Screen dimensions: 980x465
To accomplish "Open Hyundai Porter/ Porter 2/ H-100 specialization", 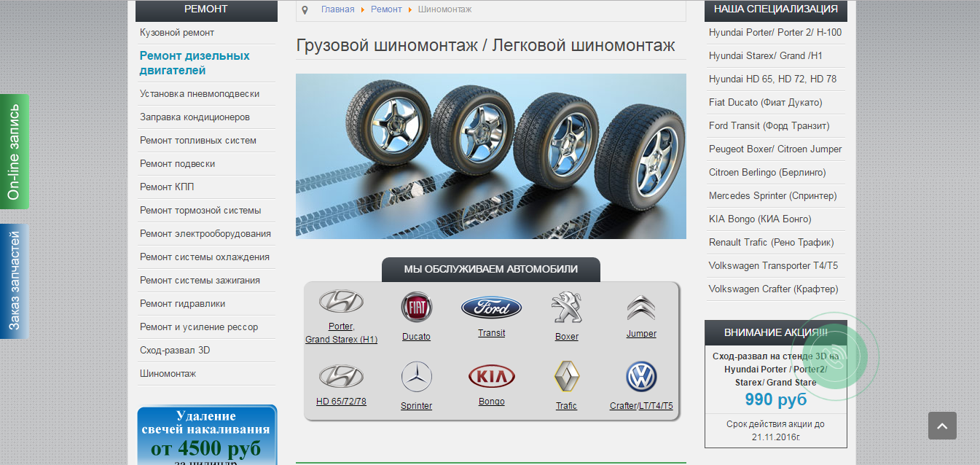I will point(775,33).
